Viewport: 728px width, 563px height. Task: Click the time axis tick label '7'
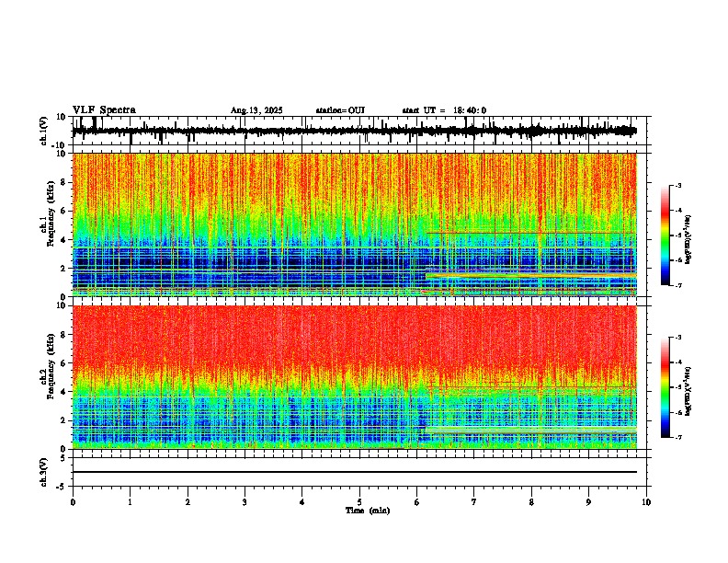(474, 502)
